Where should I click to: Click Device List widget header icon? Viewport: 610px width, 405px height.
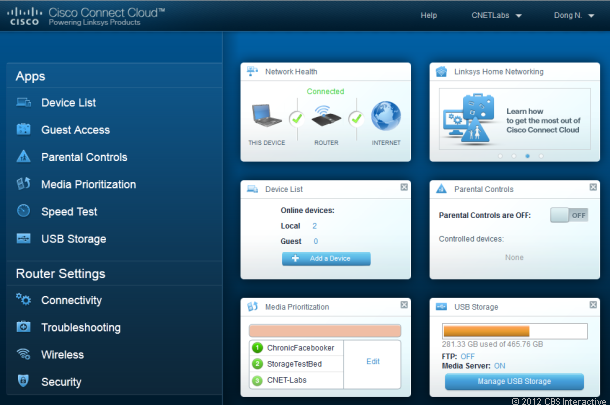coord(252,189)
